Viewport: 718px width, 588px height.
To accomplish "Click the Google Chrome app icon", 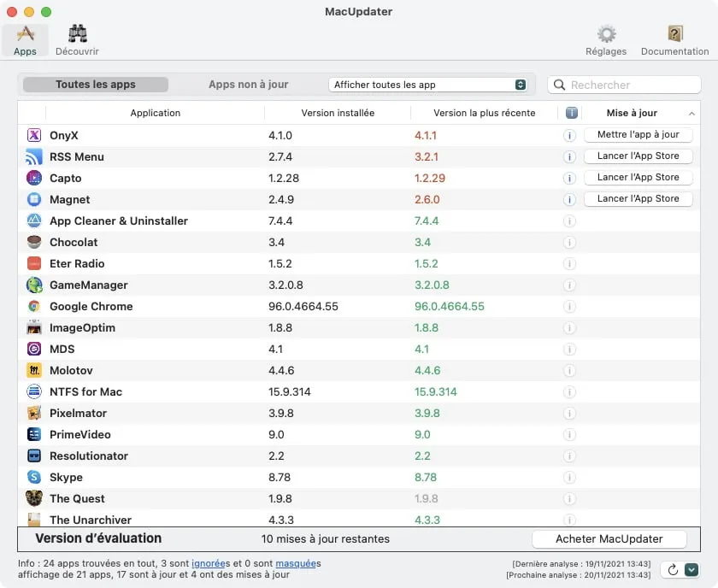I will coord(34,306).
